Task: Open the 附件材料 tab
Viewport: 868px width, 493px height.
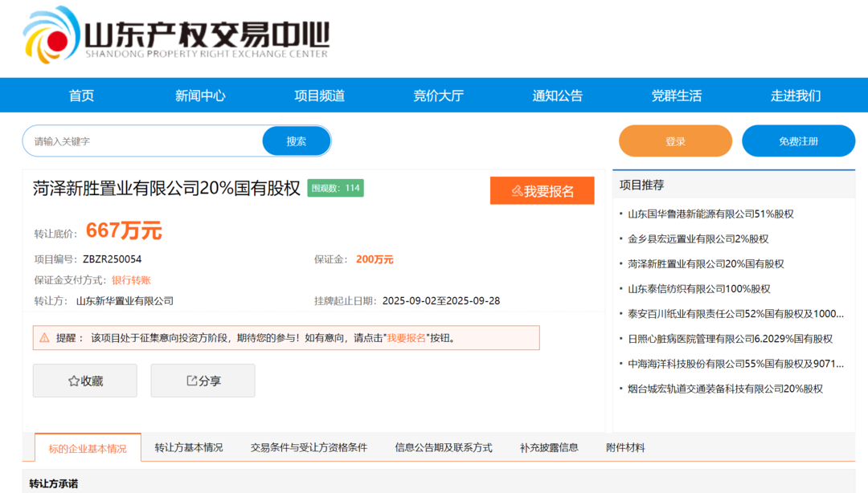Action: tap(625, 447)
